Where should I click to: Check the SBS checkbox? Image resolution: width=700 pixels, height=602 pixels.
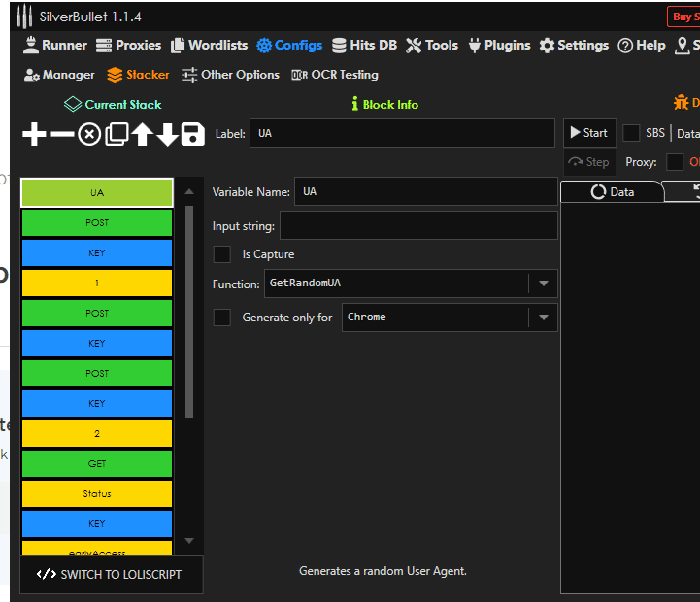[x=631, y=133]
